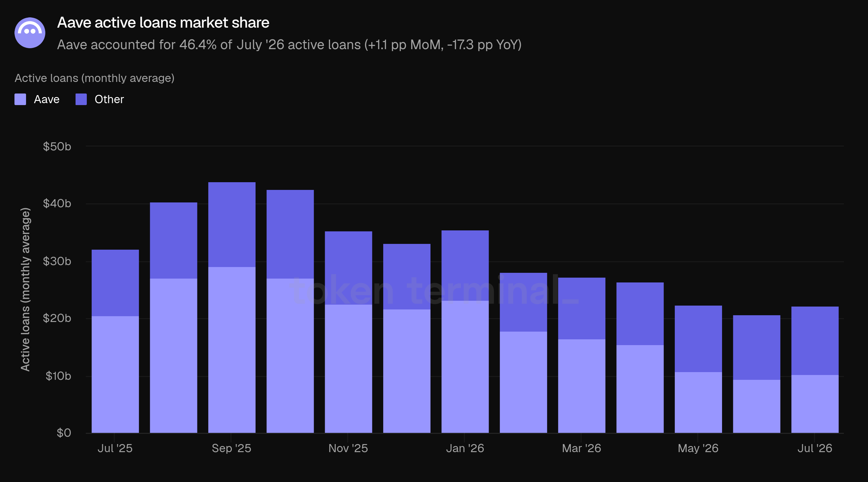The height and width of the screenshot is (482, 868).
Task: Click the $30b y-axis tick label
Action: point(57,261)
